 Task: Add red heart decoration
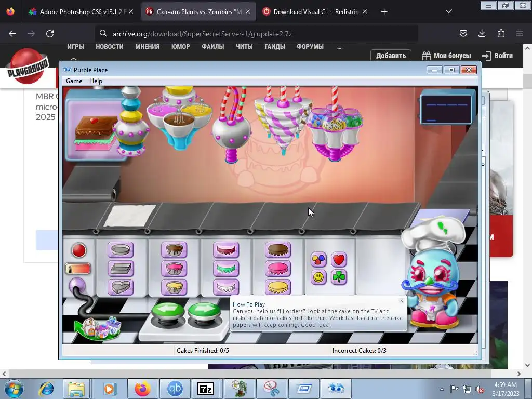click(339, 260)
